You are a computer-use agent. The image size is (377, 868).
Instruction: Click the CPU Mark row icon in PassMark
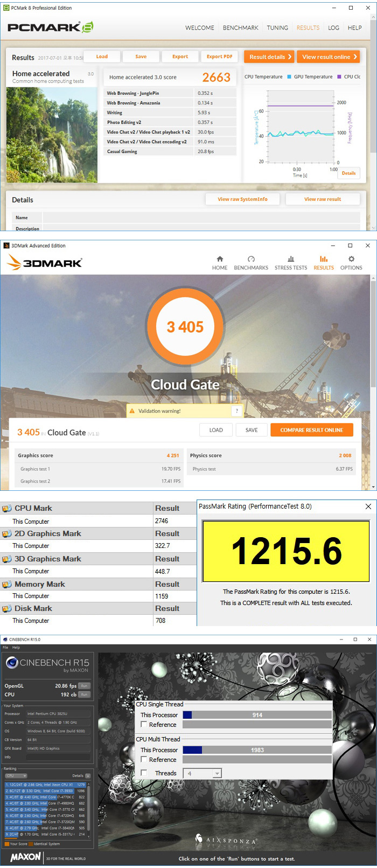tap(7, 508)
